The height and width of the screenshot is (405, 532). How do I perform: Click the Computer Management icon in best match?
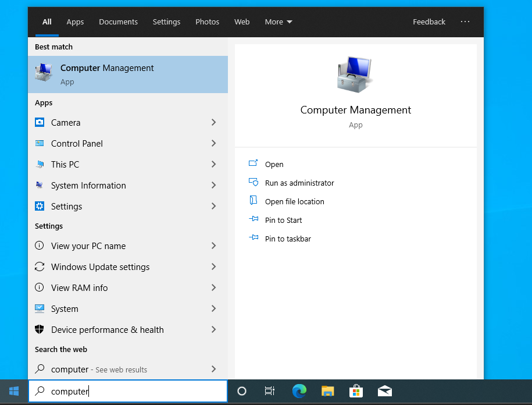44,72
